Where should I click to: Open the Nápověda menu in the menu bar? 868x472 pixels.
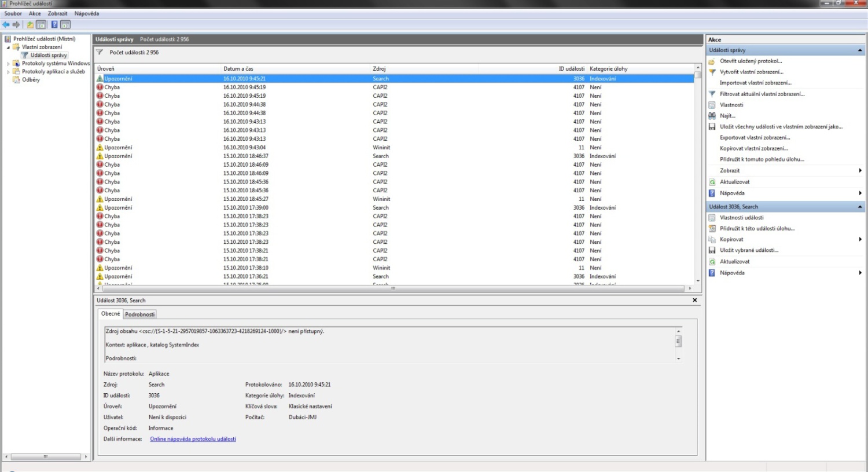point(86,13)
